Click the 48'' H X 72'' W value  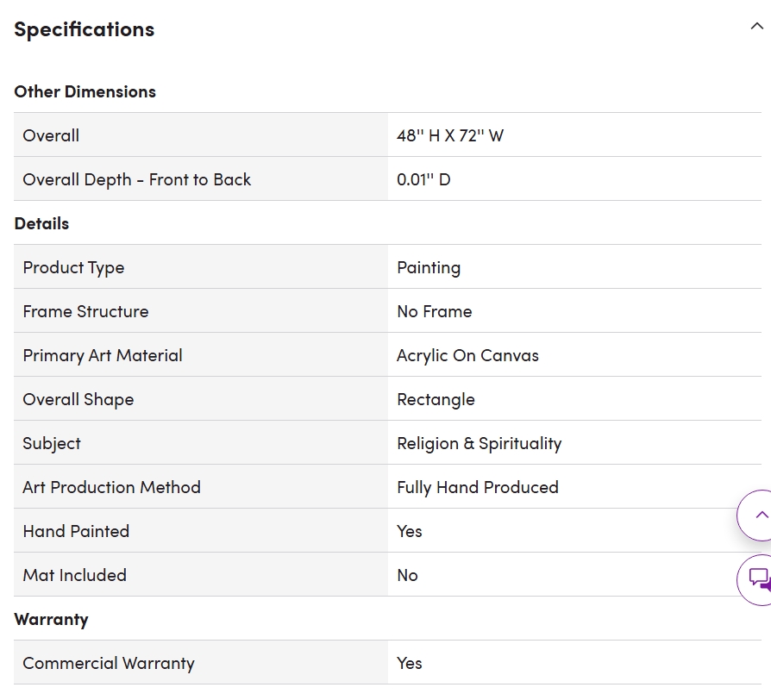tap(450, 135)
